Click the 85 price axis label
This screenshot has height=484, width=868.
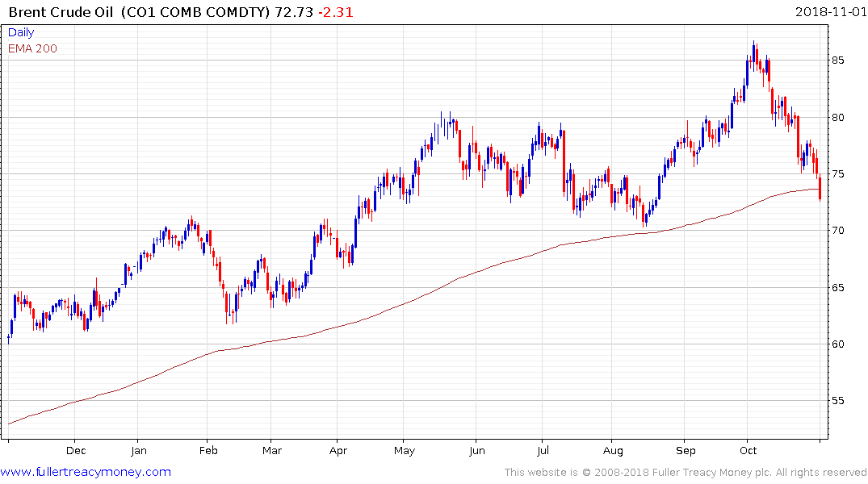coord(837,60)
